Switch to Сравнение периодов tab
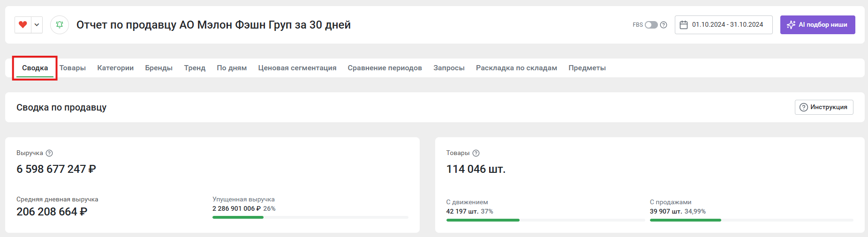This screenshot has height=237, width=868. (385, 68)
